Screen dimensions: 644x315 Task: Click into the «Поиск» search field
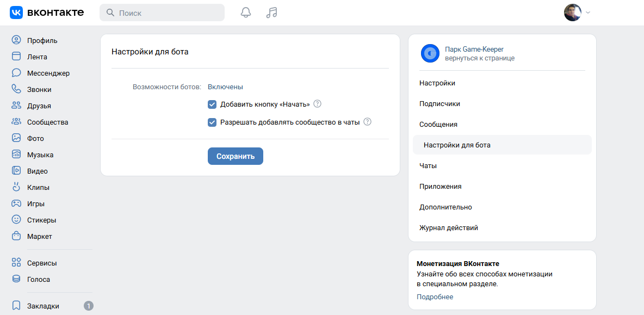(x=162, y=13)
